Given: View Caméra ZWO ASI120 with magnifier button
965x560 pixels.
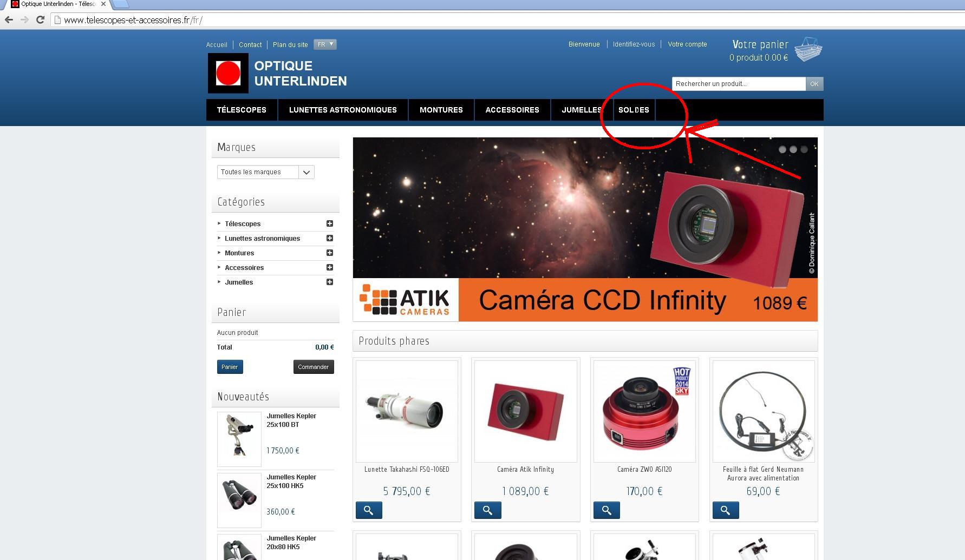Looking at the screenshot, I should [x=607, y=510].
